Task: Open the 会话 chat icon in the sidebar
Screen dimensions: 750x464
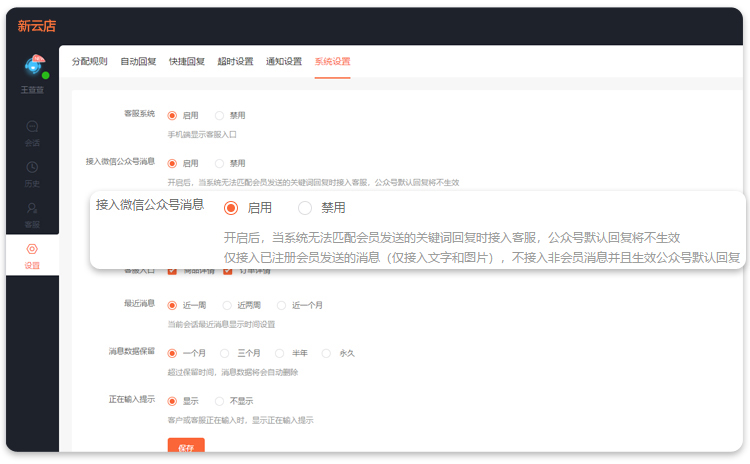Action: 32,127
